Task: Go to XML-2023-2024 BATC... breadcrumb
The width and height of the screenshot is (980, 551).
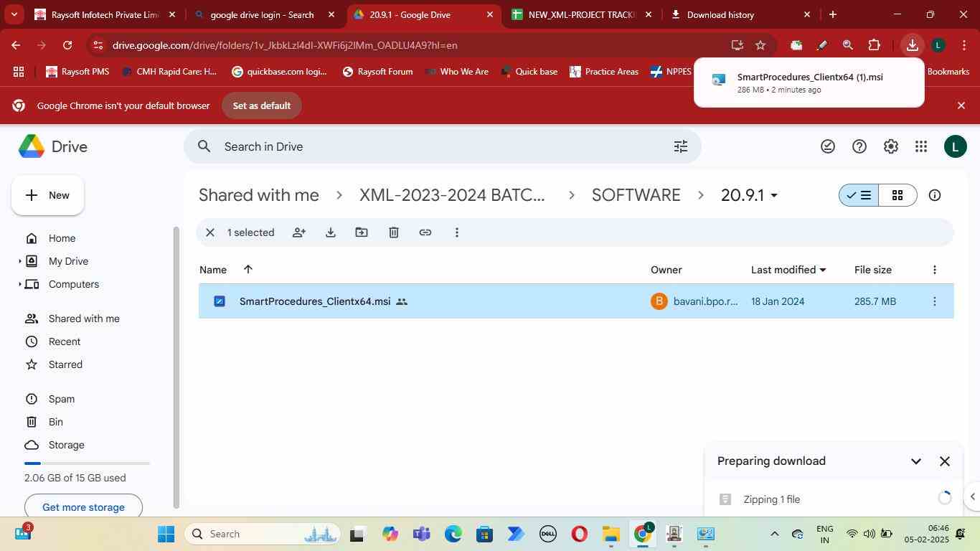Action: point(452,195)
